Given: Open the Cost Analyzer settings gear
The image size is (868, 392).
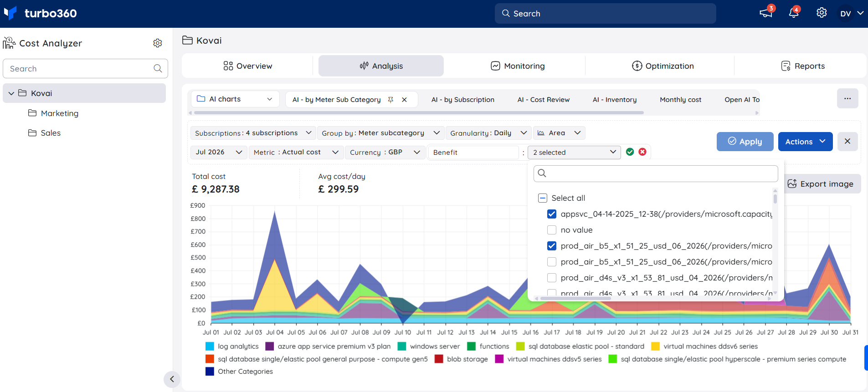Looking at the screenshot, I should (x=158, y=43).
